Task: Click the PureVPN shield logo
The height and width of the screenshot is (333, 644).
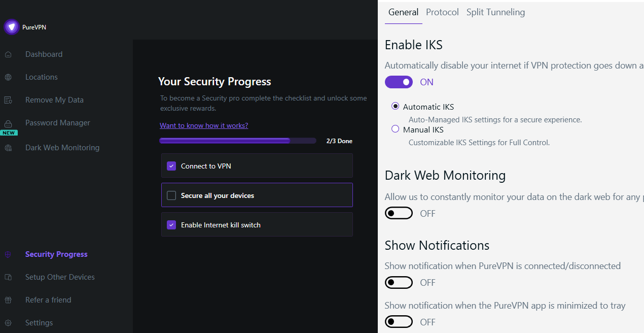Action: (x=12, y=27)
